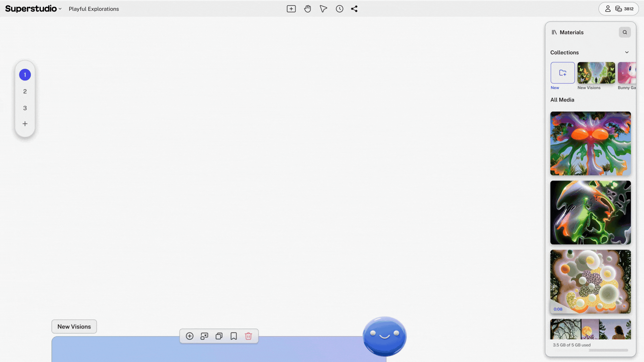Switch to page 3
Viewport: 644px width, 362px height.
(x=25, y=108)
